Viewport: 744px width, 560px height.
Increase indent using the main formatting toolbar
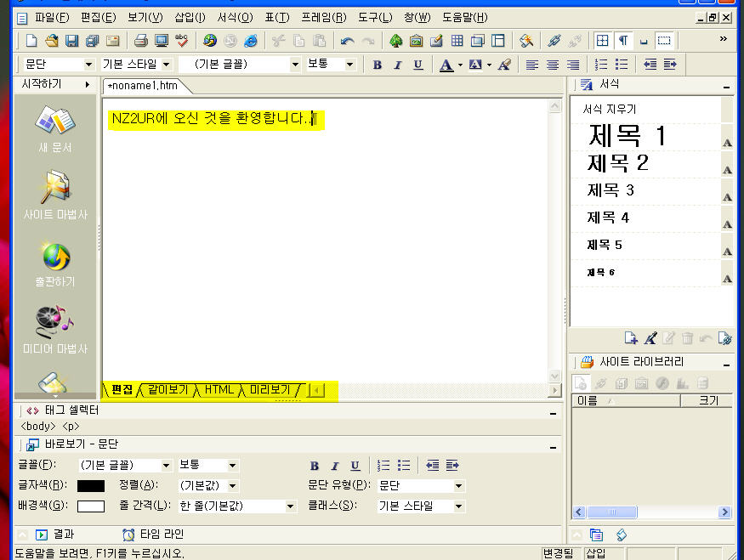click(670, 65)
